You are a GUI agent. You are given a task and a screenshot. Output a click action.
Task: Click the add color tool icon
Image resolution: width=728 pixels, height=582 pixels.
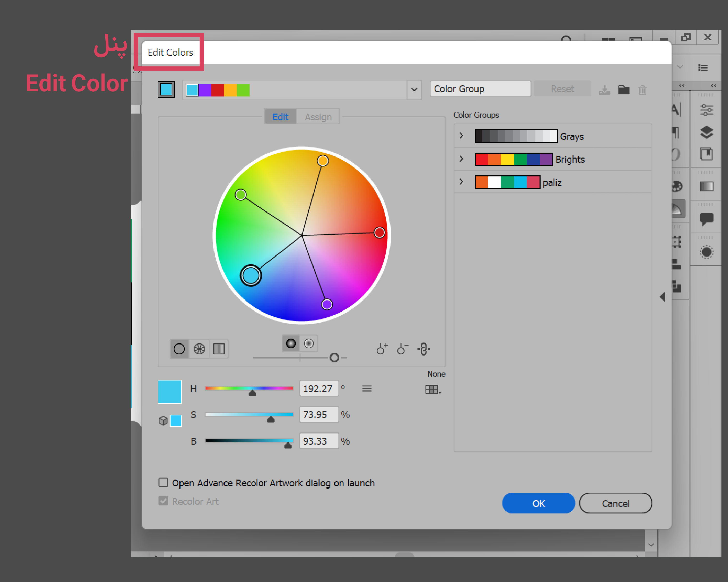(382, 349)
